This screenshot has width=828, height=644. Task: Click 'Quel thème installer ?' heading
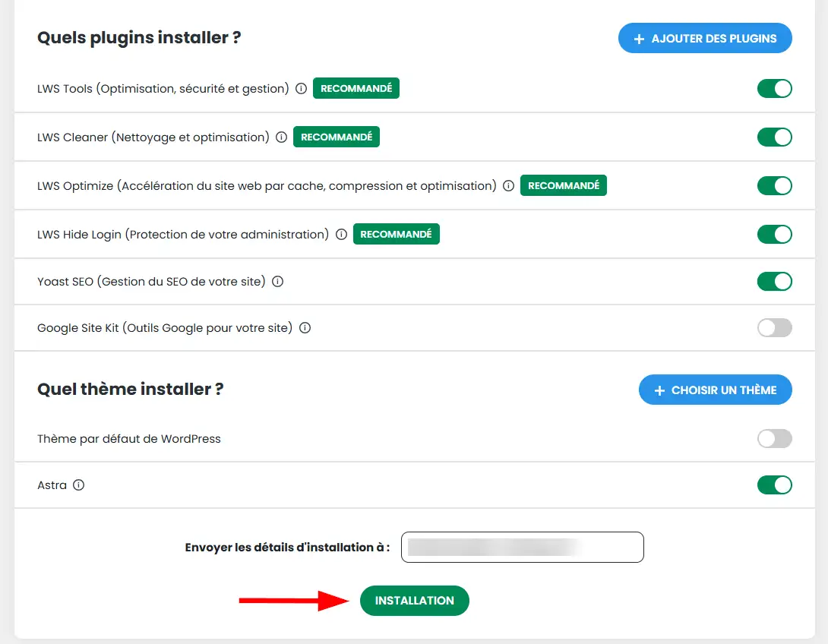pyautogui.click(x=131, y=389)
